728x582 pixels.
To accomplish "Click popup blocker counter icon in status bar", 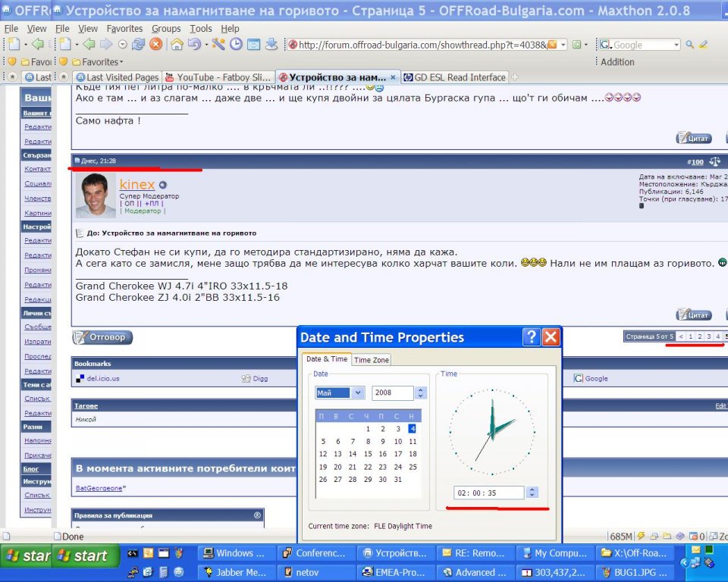I will [694, 536].
